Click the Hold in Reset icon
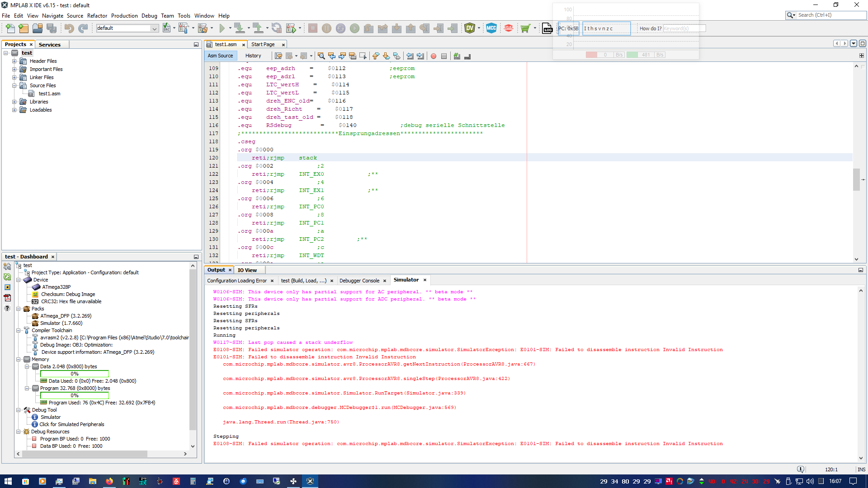This screenshot has width=868, height=488. pyautogui.click(x=276, y=28)
